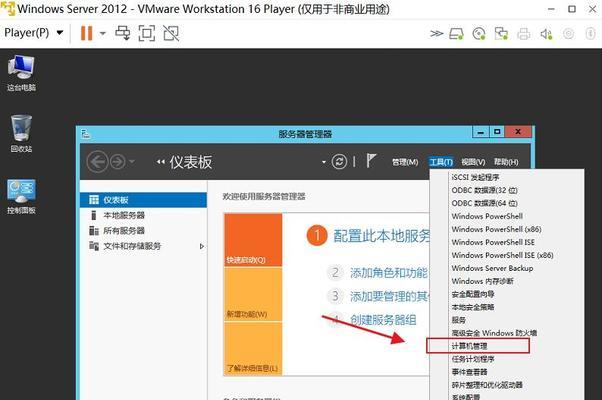Open the notifications flag in Server Manager
This screenshot has height=400, width=602.
coord(370,161)
